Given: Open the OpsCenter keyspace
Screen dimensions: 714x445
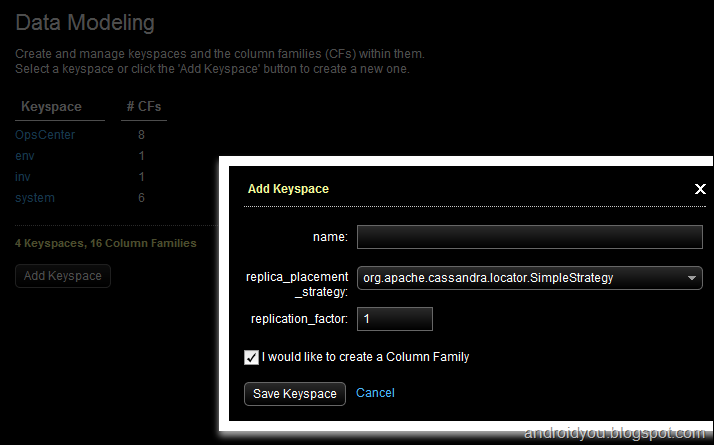Looking at the screenshot, I should click(x=45, y=134).
